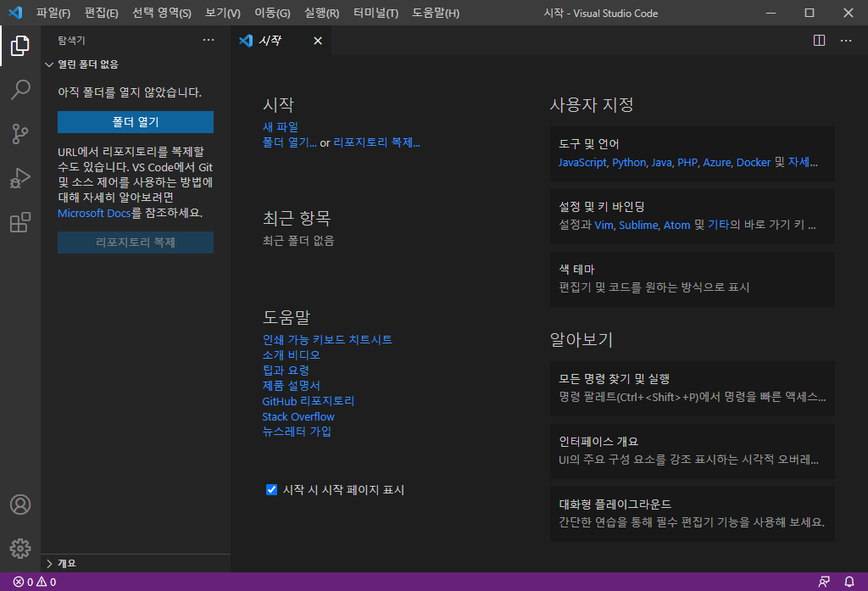The width and height of the screenshot is (868, 591).
Task: Collapse the 열린 폴더 없음 section
Action: point(136,64)
